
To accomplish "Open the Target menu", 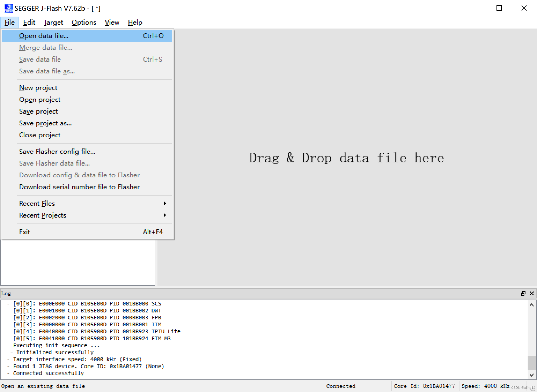I will pos(53,23).
